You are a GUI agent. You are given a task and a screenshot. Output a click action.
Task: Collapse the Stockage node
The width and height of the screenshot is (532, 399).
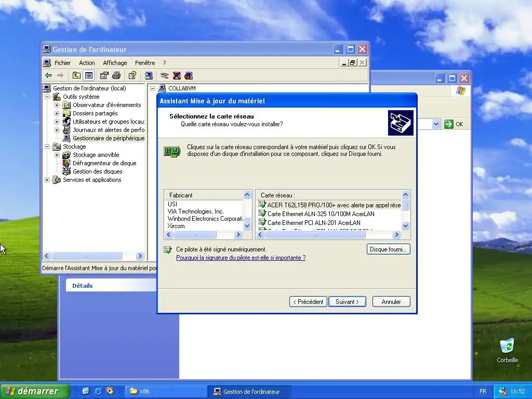point(47,147)
